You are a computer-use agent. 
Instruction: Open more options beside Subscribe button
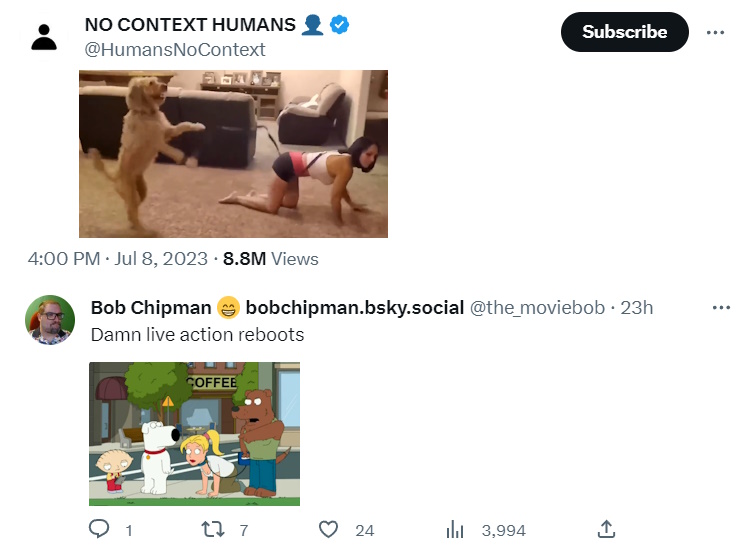715,32
